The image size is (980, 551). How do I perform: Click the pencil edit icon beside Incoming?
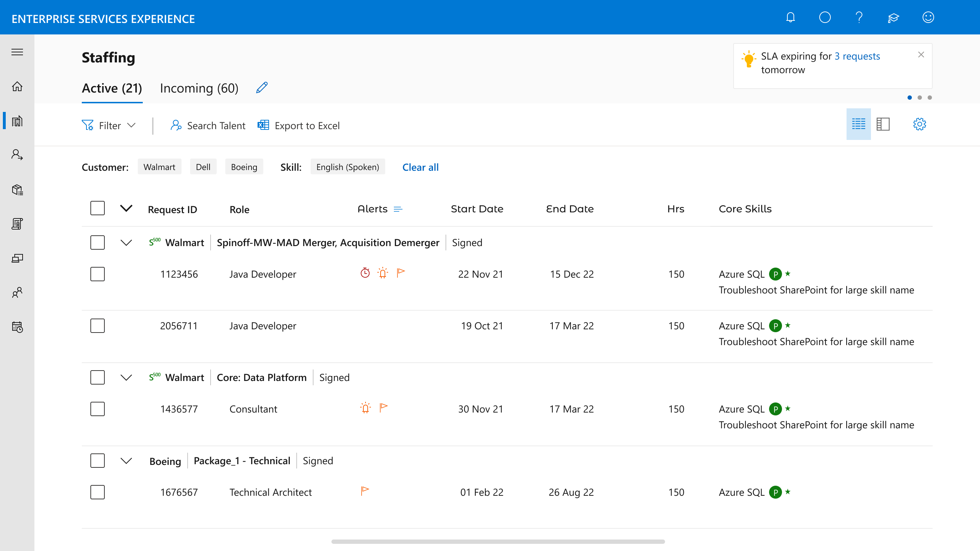pos(262,88)
